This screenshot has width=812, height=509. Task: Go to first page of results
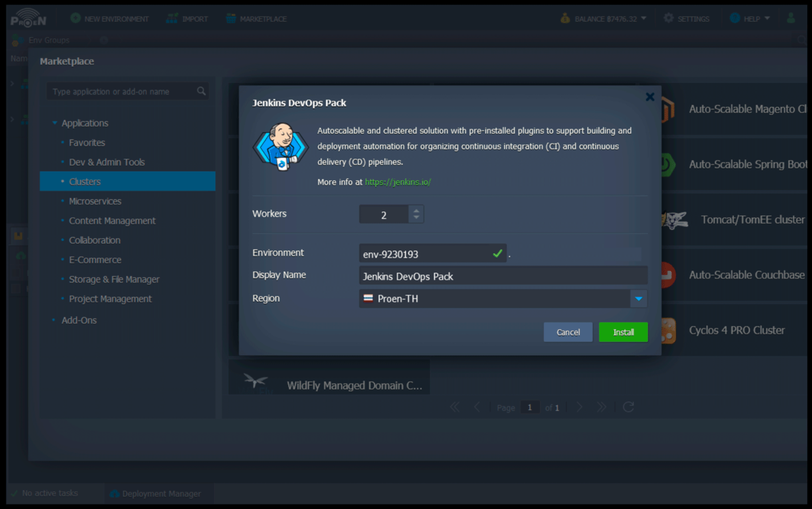click(455, 407)
